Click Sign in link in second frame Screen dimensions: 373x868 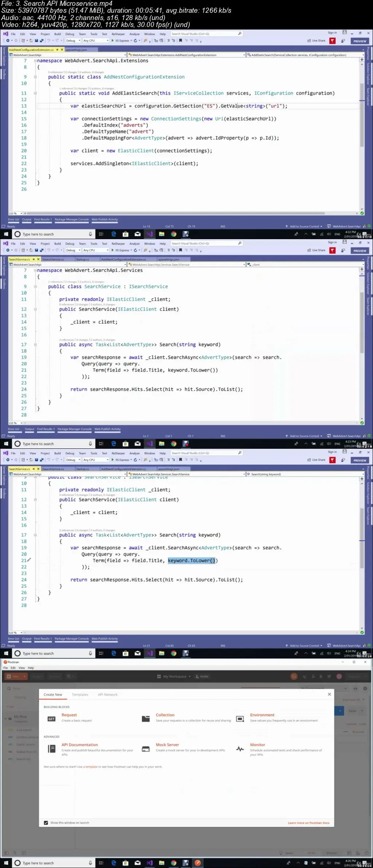pos(332,242)
